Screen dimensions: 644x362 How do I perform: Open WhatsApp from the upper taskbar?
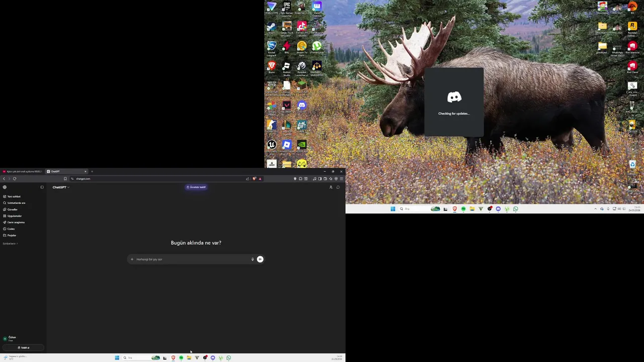(516, 209)
